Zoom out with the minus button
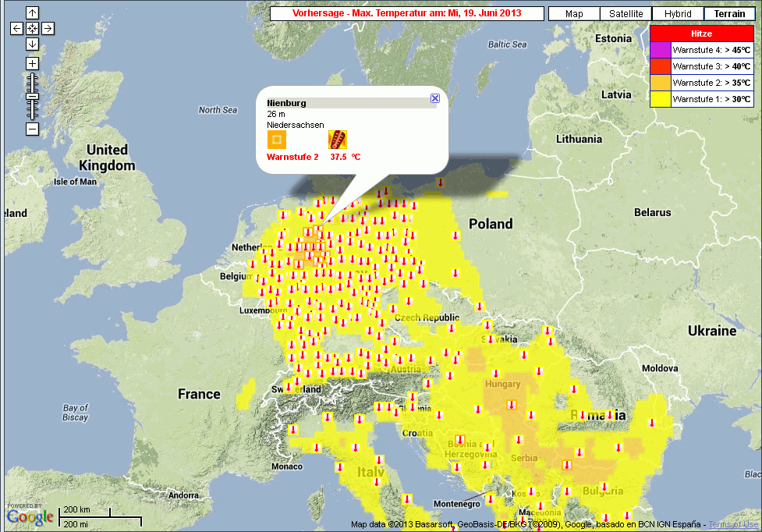 [32, 129]
